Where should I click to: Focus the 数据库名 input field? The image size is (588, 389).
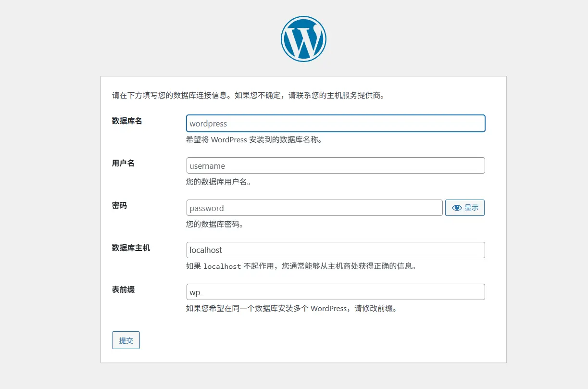(x=336, y=123)
